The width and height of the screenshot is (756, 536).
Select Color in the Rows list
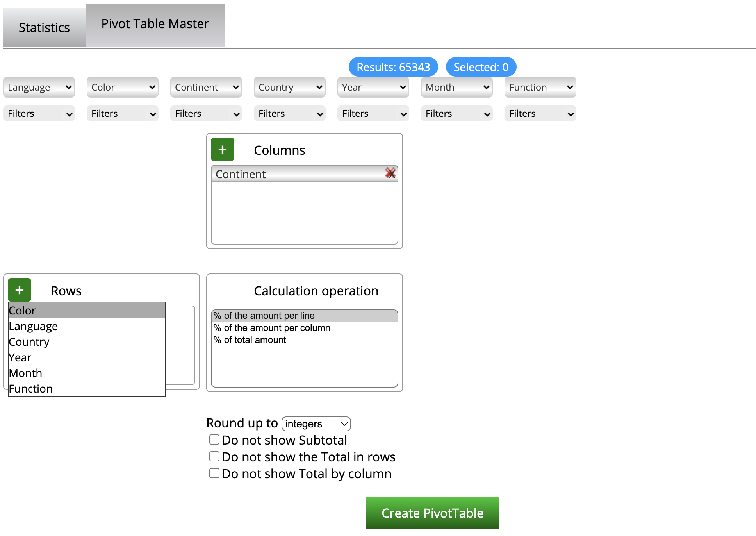87,310
